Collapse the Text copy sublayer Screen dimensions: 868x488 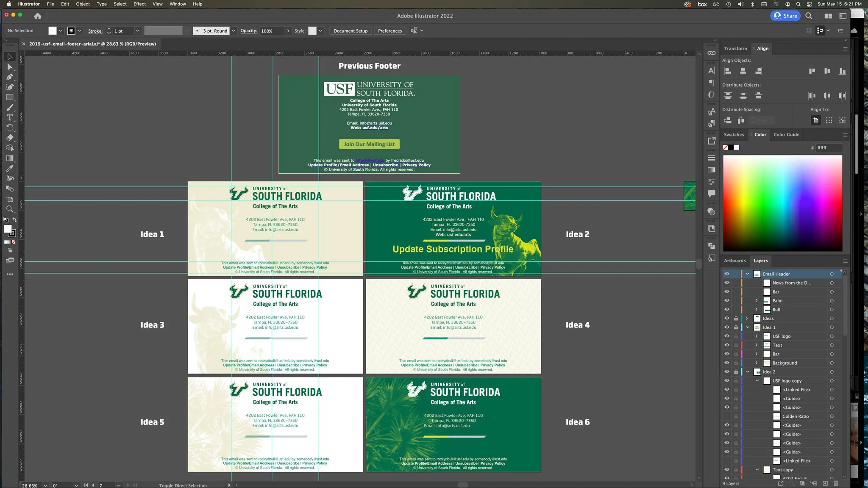757,470
